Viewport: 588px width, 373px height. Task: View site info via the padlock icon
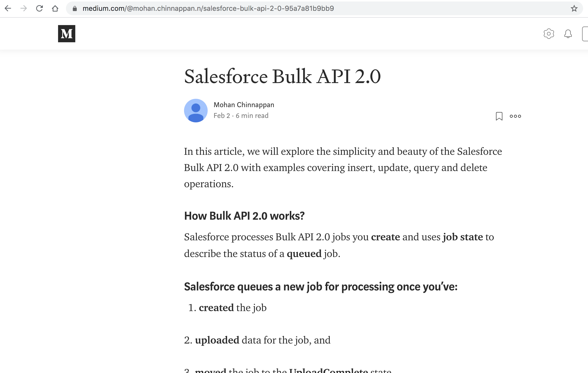[x=75, y=9]
